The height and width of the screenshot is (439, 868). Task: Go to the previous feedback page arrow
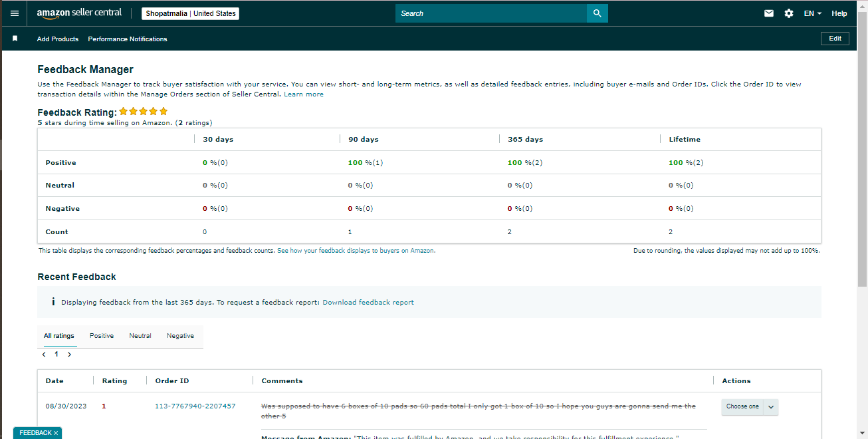(x=45, y=355)
